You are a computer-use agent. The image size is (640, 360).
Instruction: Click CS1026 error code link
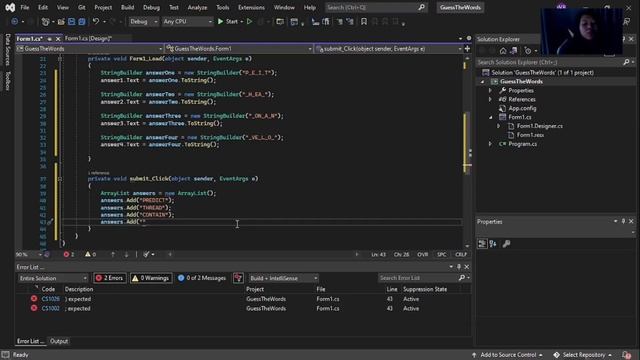(50, 299)
